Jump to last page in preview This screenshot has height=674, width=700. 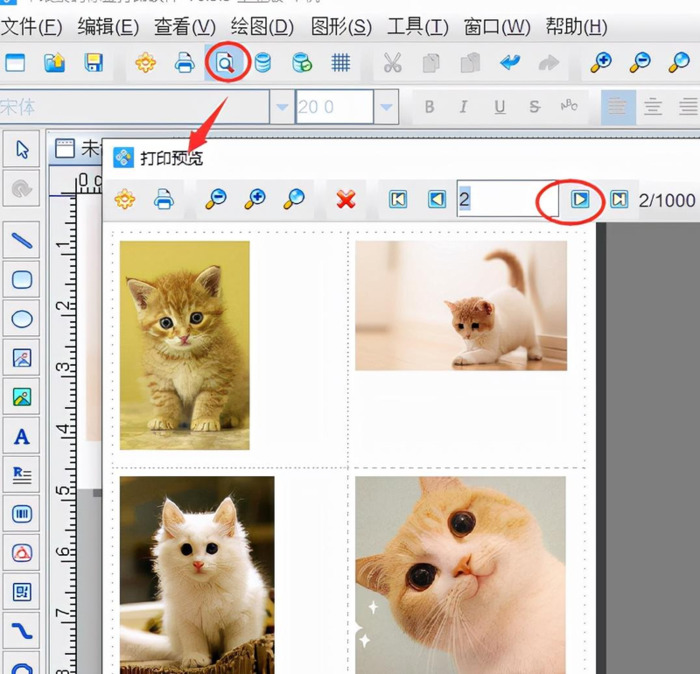tap(619, 200)
